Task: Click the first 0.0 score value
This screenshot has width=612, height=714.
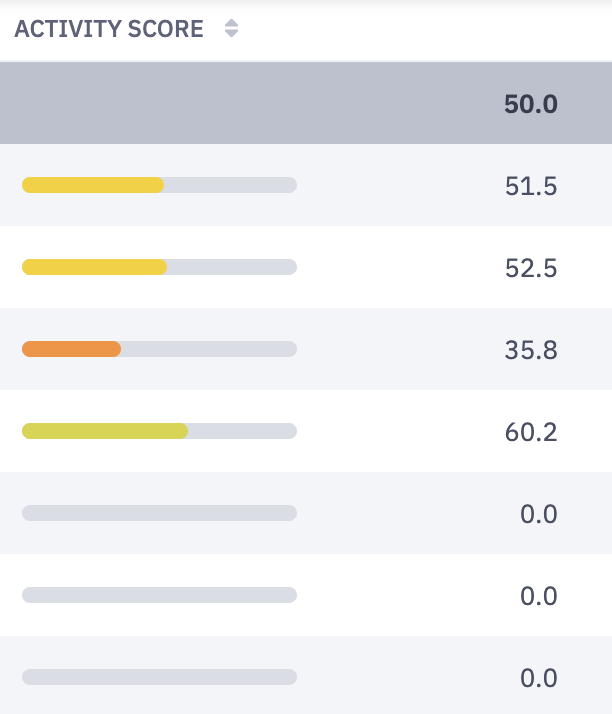Action: (538, 514)
